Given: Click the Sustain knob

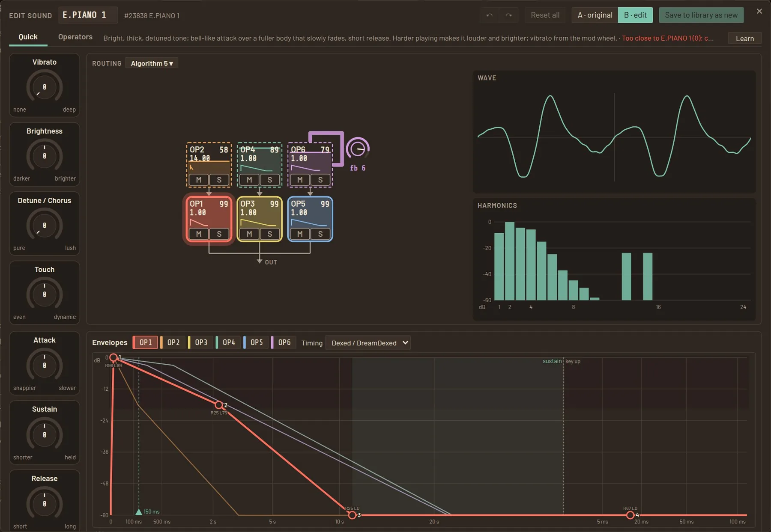Looking at the screenshot, I should pos(45,435).
